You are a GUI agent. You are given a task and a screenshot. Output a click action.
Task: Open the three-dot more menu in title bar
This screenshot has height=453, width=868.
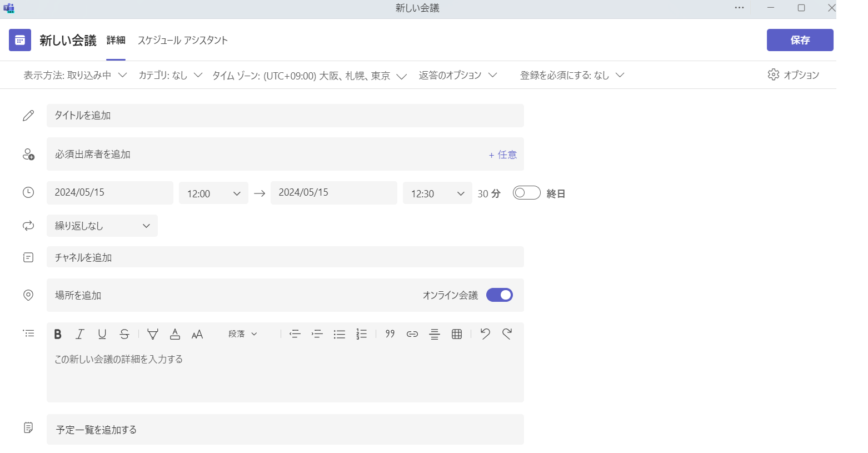[739, 8]
